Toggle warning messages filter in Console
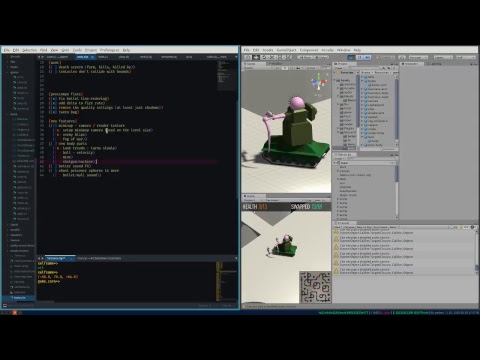This screenshot has height=360, width=480. click(464, 227)
